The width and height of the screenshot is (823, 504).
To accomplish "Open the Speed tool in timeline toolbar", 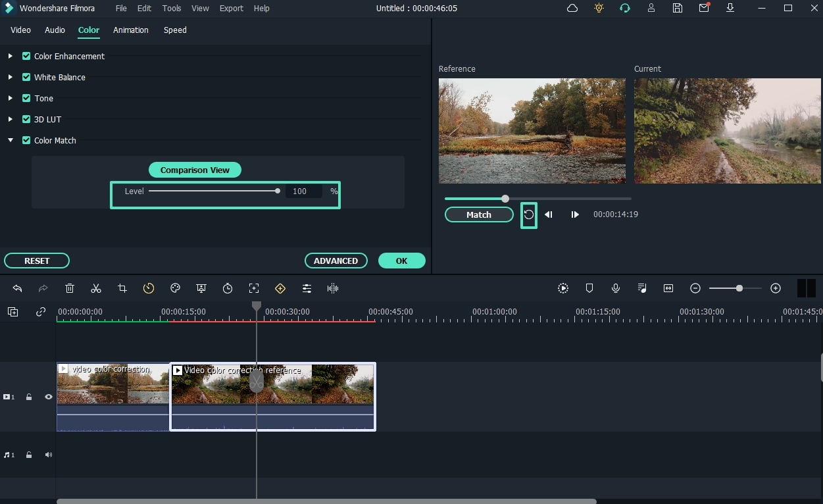I will tap(149, 288).
